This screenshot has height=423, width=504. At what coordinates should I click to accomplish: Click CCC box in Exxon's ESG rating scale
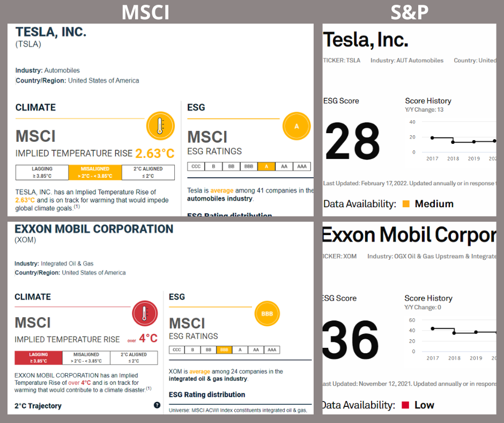tap(177, 350)
